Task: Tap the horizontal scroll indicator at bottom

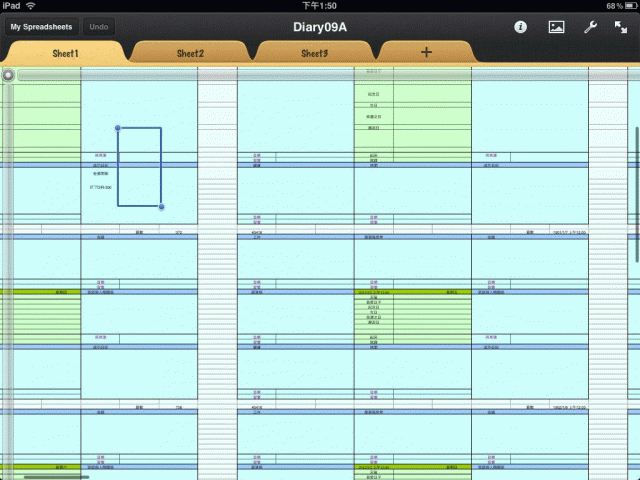Action: (x=56, y=477)
